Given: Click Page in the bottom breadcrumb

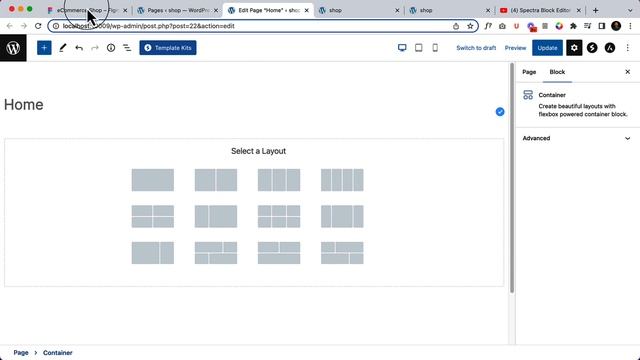Looking at the screenshot, I should point(21,353).
